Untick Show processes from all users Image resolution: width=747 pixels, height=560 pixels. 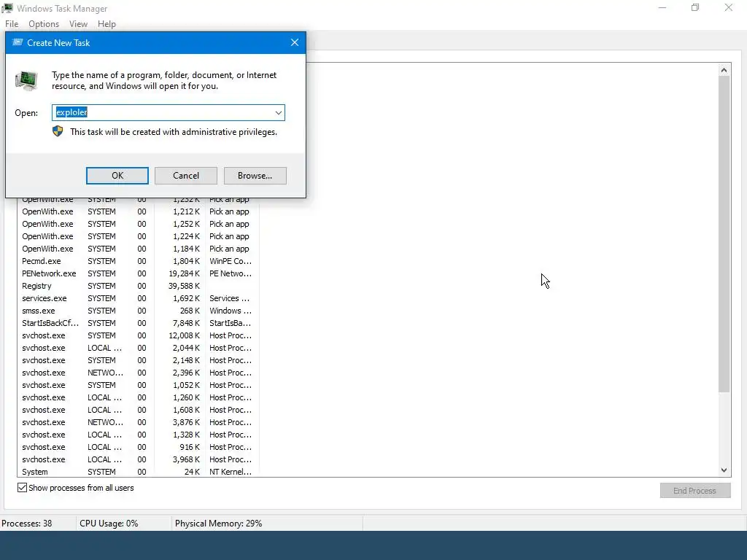pos(22,488)
